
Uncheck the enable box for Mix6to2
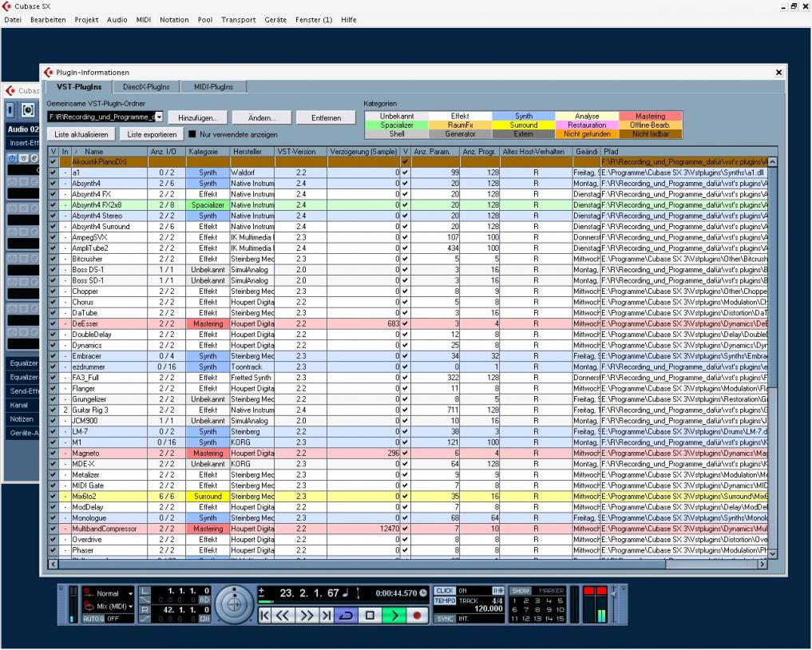coord(53,496)
